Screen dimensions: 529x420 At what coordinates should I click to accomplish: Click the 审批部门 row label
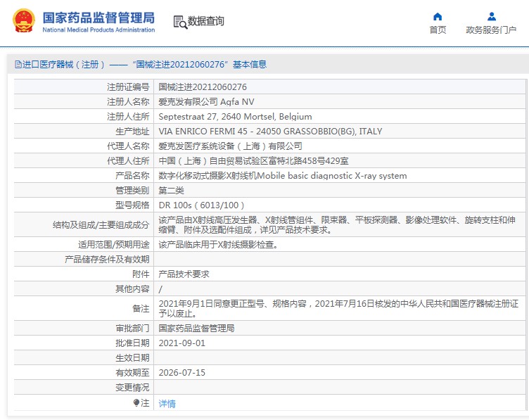pos(132,329)
